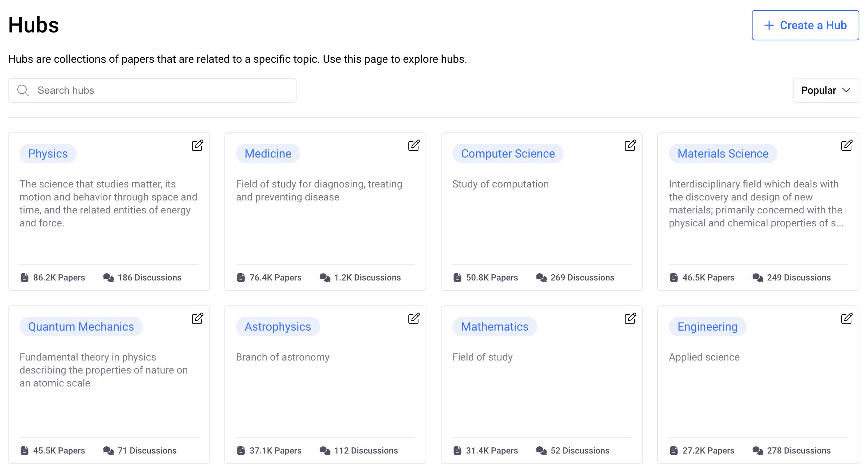Click the Quantum Mechanics edit pencil icon
The image size is (868, 473).
point(197,318)
